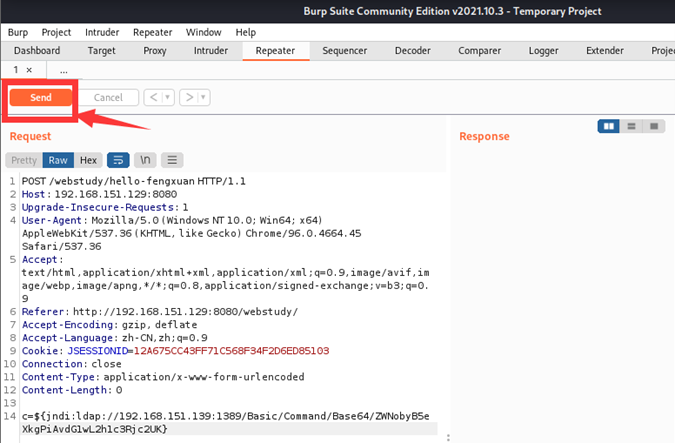Switch to the Target tab
The height and width of the screenshot is (443, 675).
tap(102, 51)
